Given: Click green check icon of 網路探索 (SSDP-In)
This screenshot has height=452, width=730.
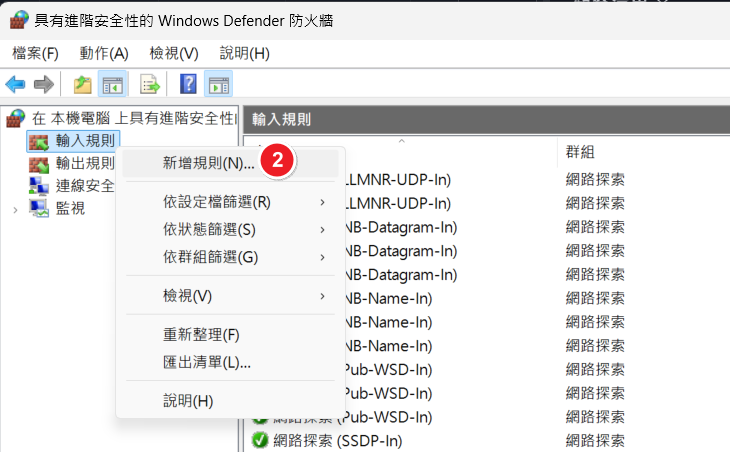Looking at the screenshot, I should [260, 440].
